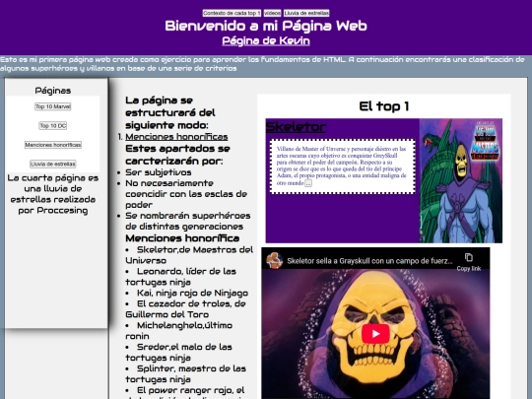Open the video title 'Skeletor sella a Grayskull'
The height and width of the screenshot is (399, 532).
369,261
